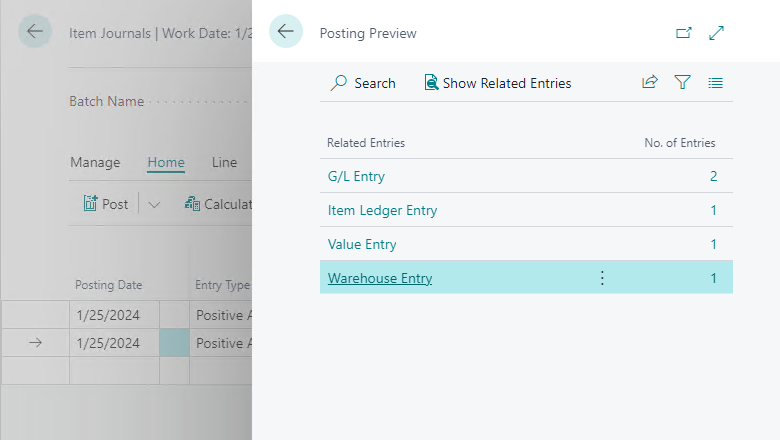
Task: Click the Share icon in the toolbar
Action: (650, 82)
